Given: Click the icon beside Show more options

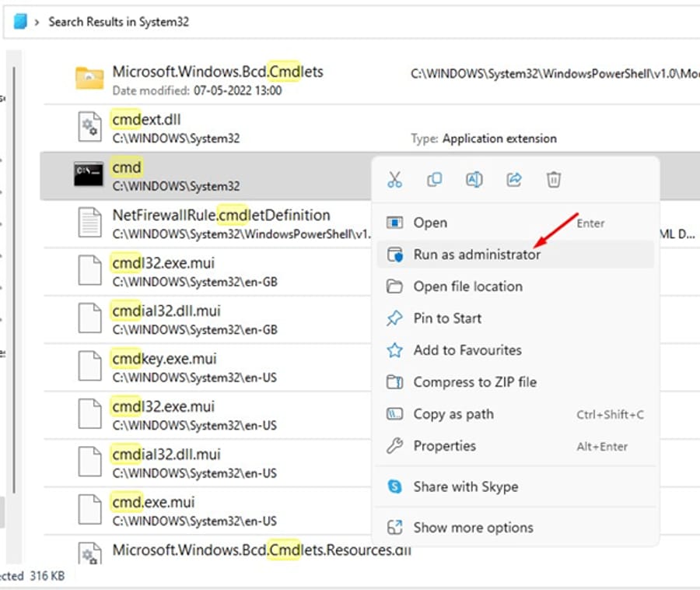Looking at the screenshot, I should click(x=394, y=528).
